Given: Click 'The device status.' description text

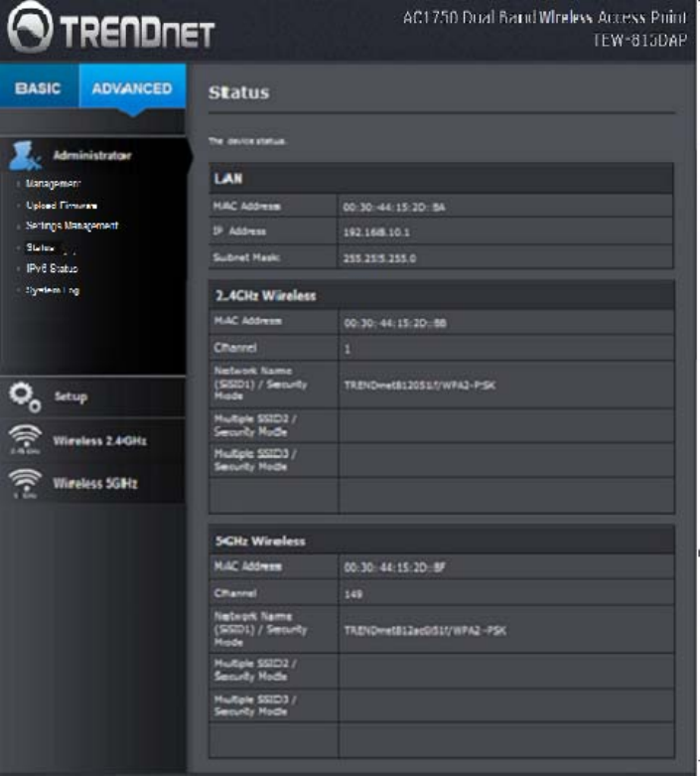Looking at the screenshot, I should [247, 141].
